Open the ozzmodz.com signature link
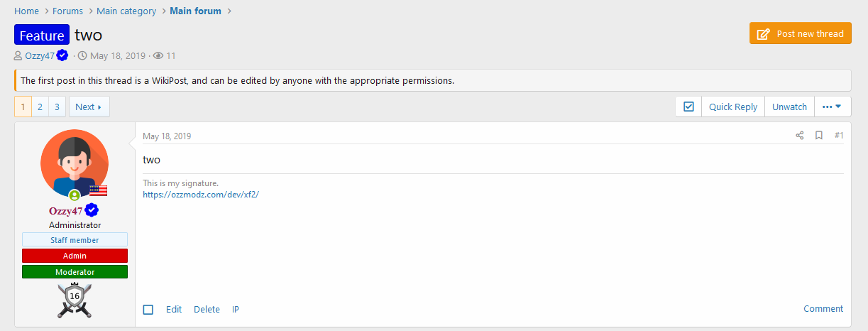The image size is (868, 331). [x=201, y=194]
